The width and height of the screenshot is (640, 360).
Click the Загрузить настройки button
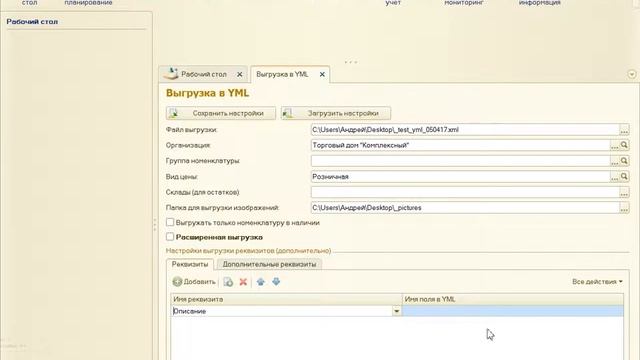click(336, 113)
